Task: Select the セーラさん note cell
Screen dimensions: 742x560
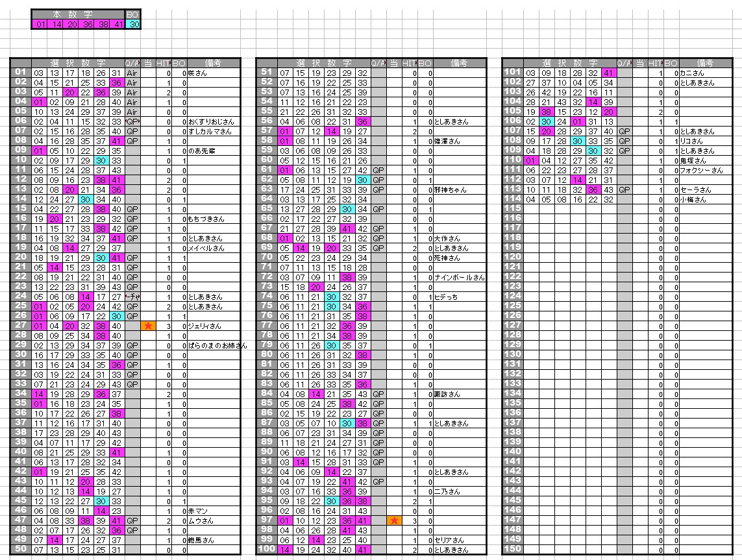Action: point(706,189)
